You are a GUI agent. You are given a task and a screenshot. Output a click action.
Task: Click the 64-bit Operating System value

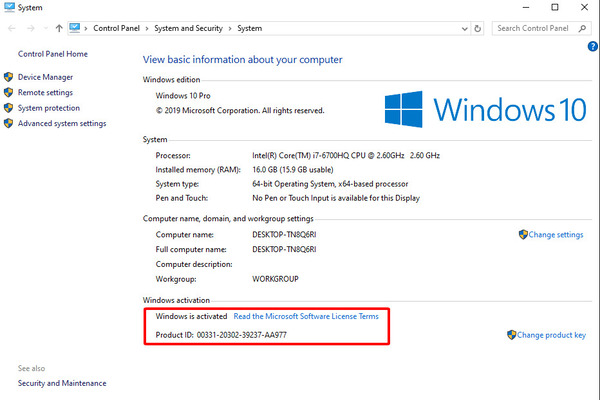pyautogui.click(x=330, y=184)
